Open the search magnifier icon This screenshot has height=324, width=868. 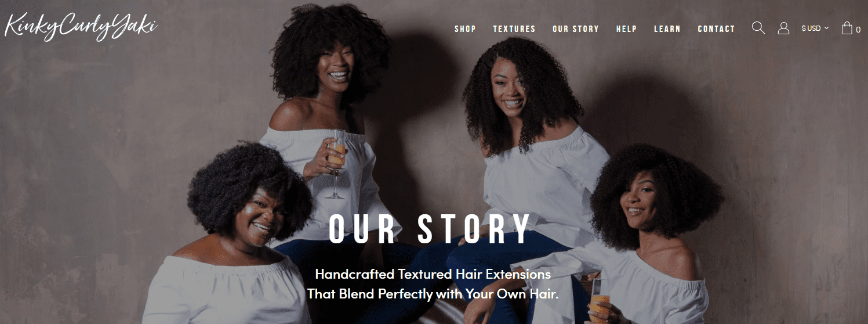click(758, 28)
